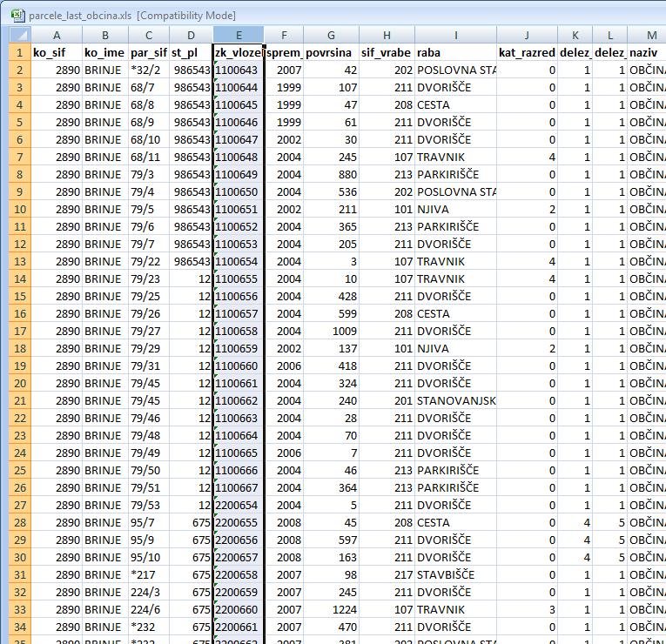Click the povrsina cell with value 880
Screen dimensions: 666x644
pyautogui.click(x=332, y=175)
